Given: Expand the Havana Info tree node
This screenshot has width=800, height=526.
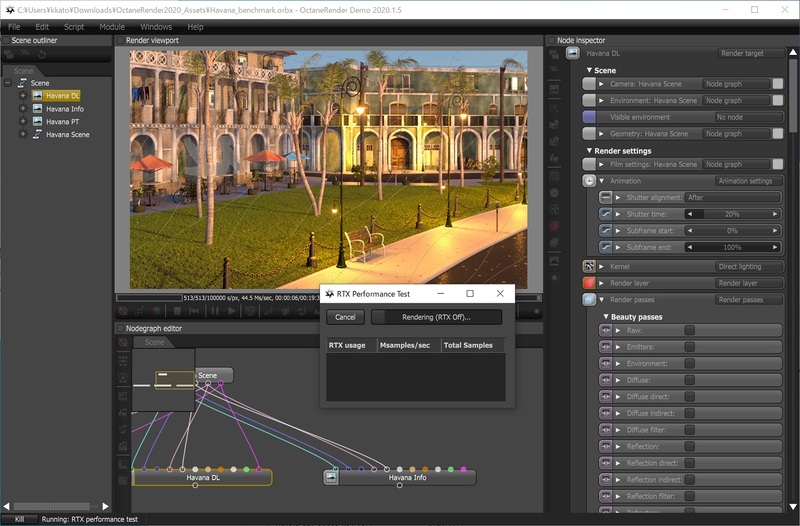Looking at the screenshot, I should coord(22,109).
